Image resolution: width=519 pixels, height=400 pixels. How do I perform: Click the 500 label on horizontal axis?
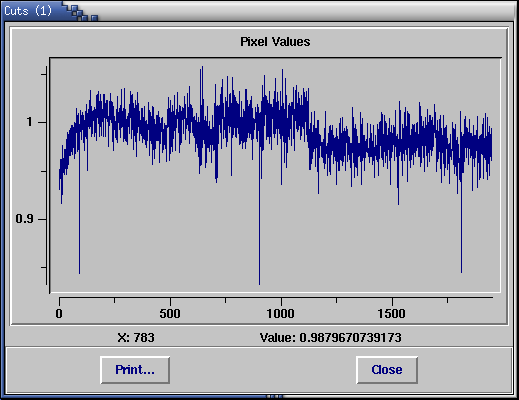pyautogui.click(x=170, y=314)
